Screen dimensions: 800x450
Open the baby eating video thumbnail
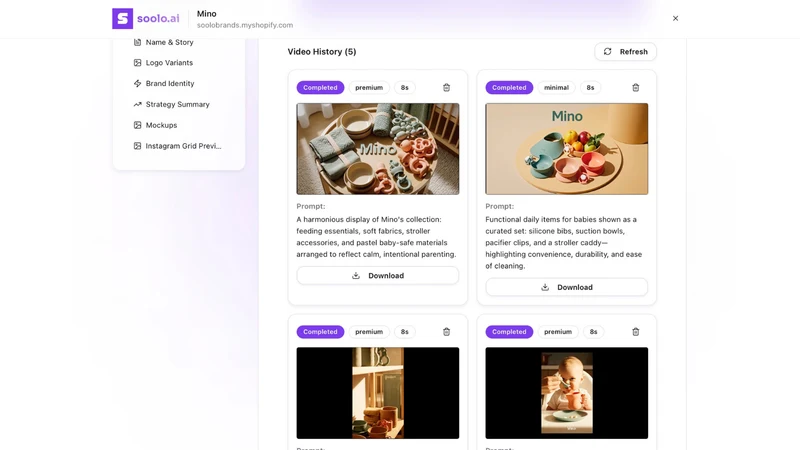coord(567,393)
